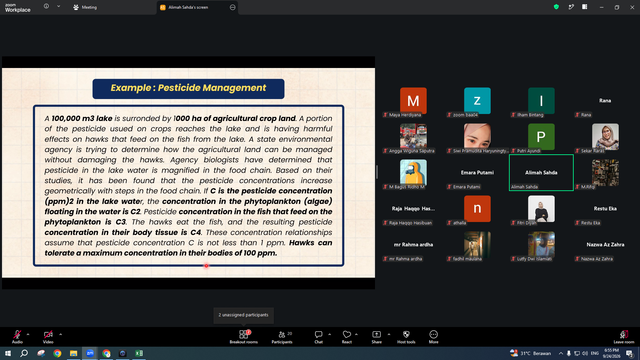The height and width of the screenshot is (360, 640).
Task: Show hidden system tray icons
Action: [x=561, y=353]
